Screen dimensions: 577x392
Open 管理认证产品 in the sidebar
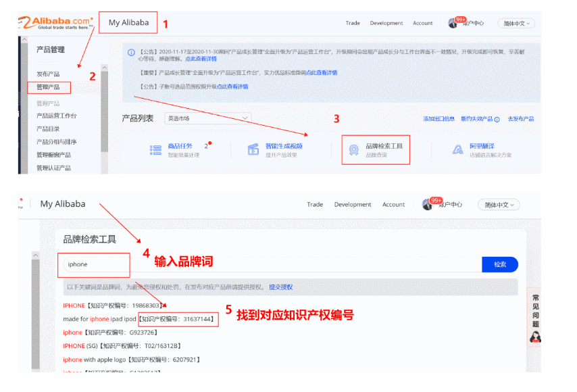pos(53,168)
